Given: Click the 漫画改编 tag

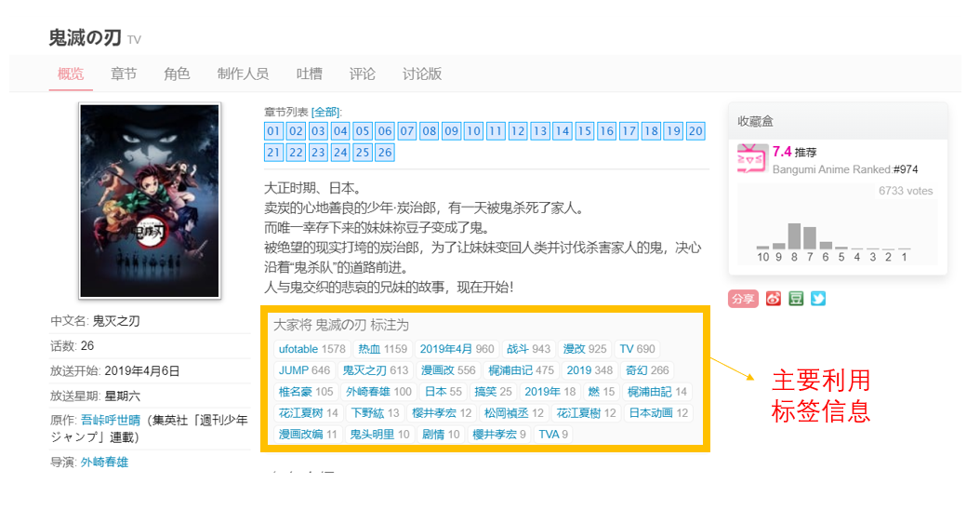Looking at the screenshot, I should point(308,434).
